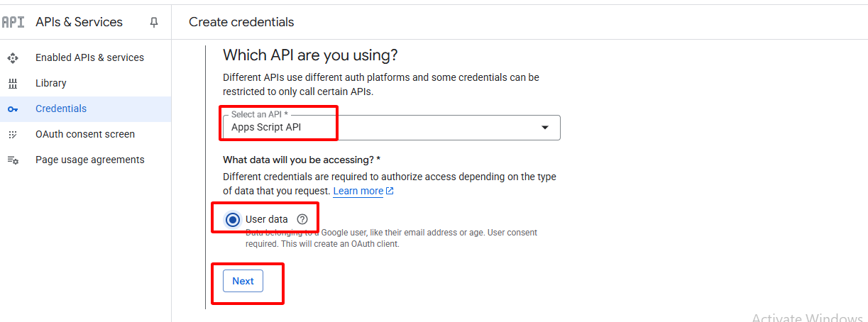This screenshot has height=322, width=868.
Task: Select Credentials in the sidebar
Action: pyautogui.click(x=61, y=109)
